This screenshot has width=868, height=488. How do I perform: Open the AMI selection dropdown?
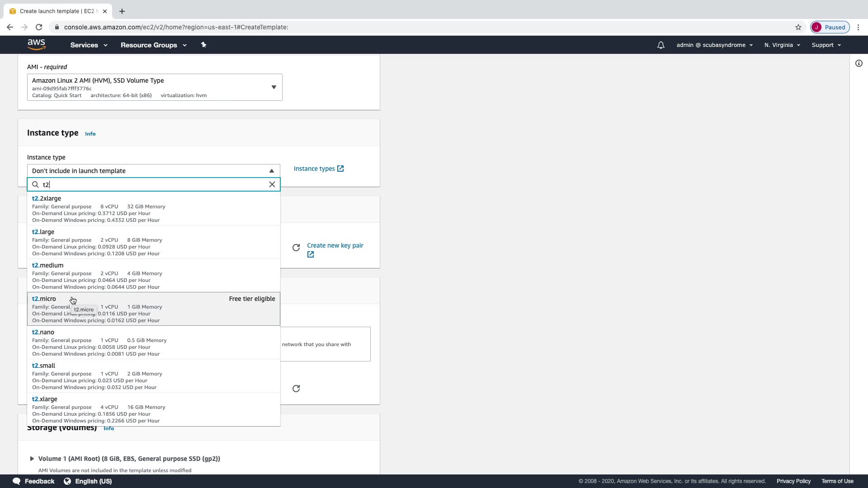pos(274,87)
